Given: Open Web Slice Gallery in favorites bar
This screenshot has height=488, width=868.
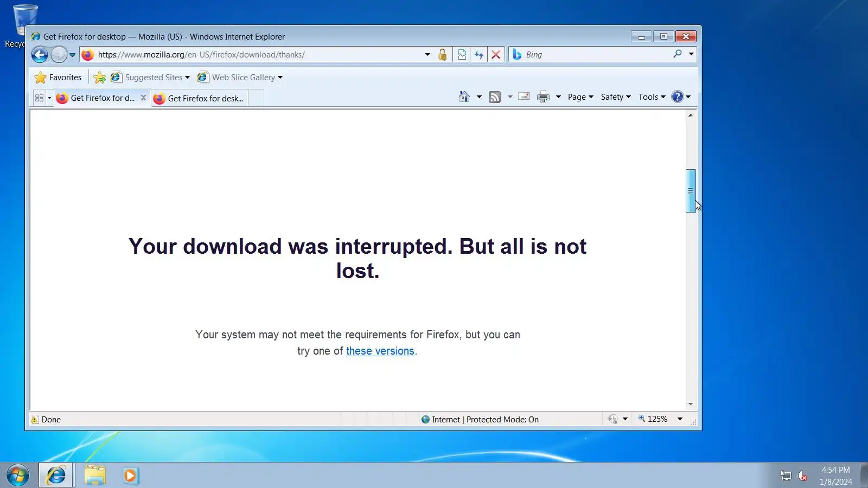Looking at the screenshot, I should [x=240, y=78].
